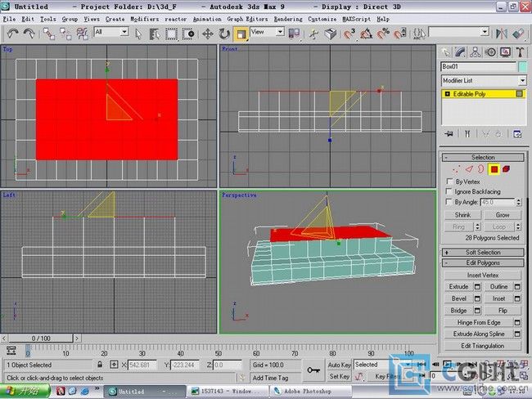The width and height of the screenshot is (532, 399).
Task: Toggle the Auto Key button
Action: (x=339, y=365)
